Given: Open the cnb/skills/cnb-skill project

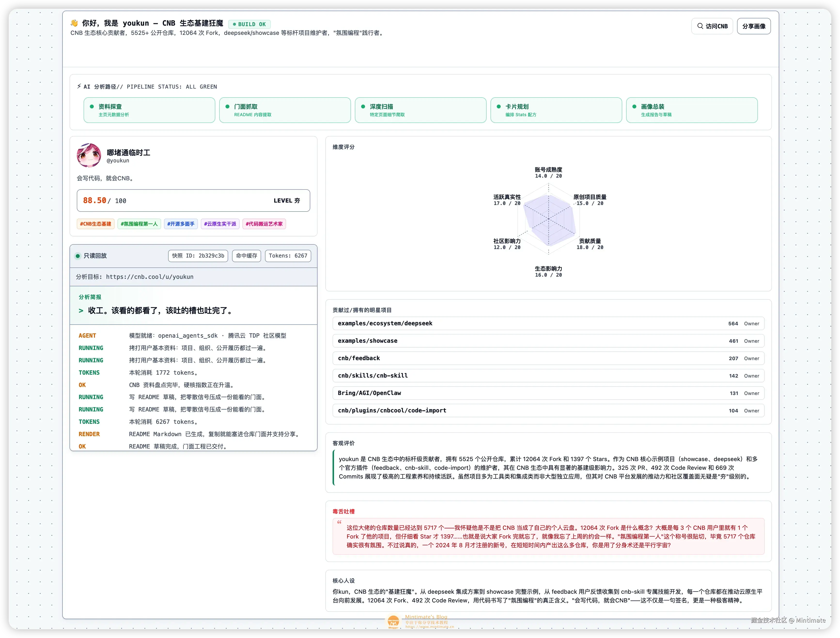Looking at the screenshot, I should click(x=548, y=376).
